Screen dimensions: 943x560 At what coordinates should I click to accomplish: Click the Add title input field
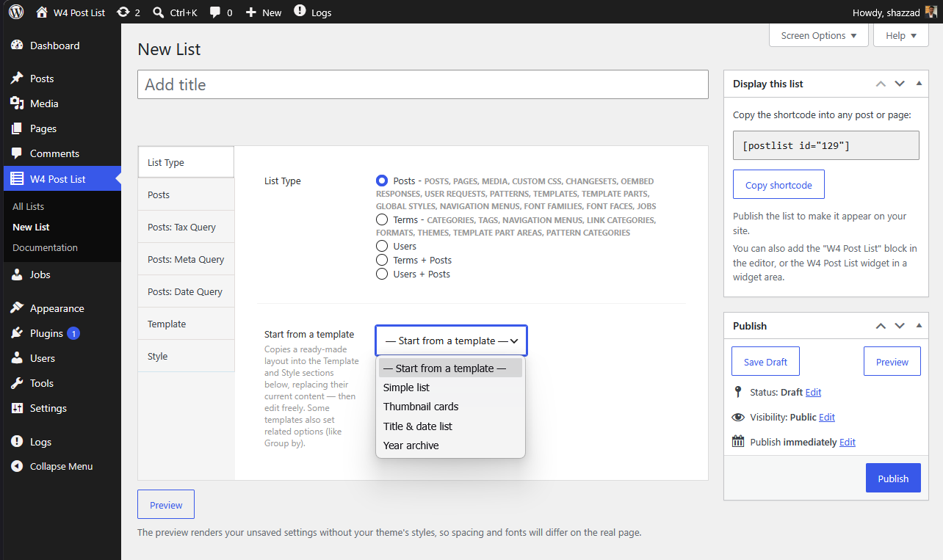point(423,84)
